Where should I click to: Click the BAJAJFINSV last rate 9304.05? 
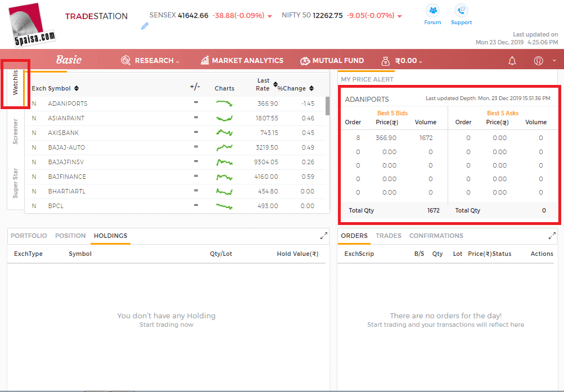(266, 162)
